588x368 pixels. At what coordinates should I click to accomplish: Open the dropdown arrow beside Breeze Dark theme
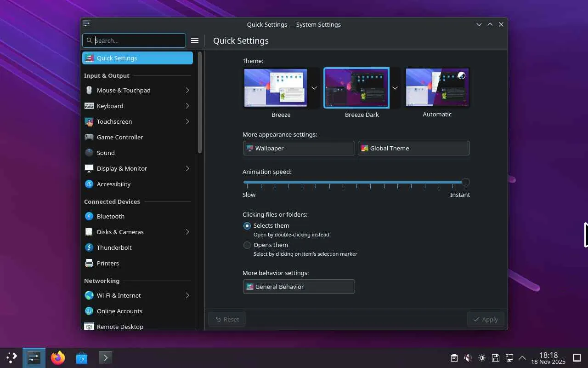tap(395, 88)
